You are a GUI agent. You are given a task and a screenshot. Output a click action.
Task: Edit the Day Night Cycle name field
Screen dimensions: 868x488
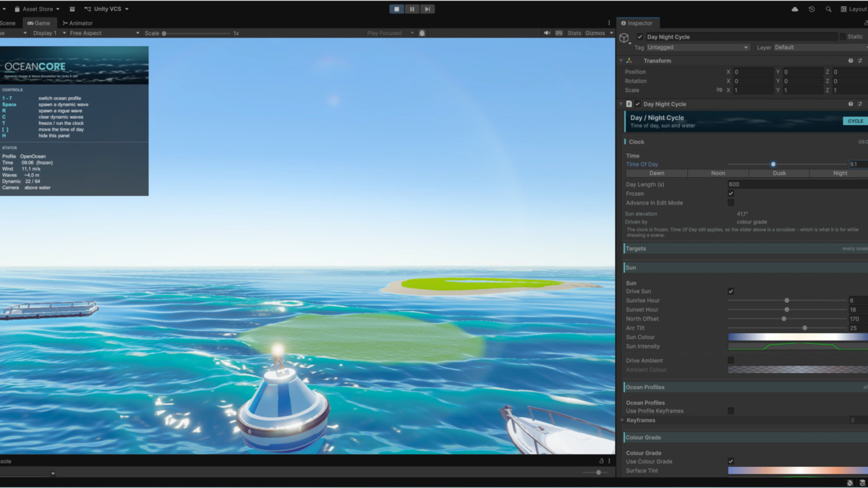(x=741, y=37)
